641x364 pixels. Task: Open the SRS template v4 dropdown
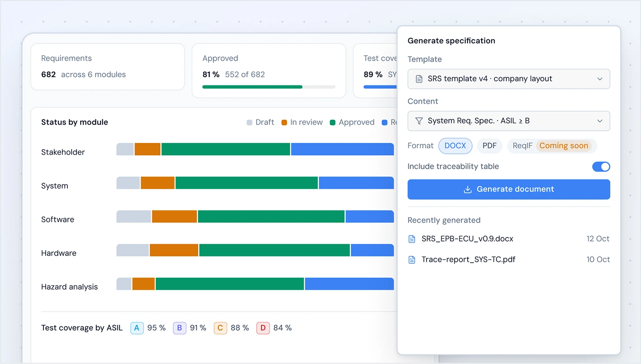(x=509, y=79)
